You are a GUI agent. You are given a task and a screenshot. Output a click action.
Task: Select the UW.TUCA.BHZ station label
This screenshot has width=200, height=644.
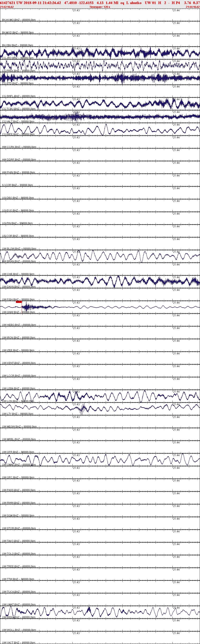(x=19, y=592)
